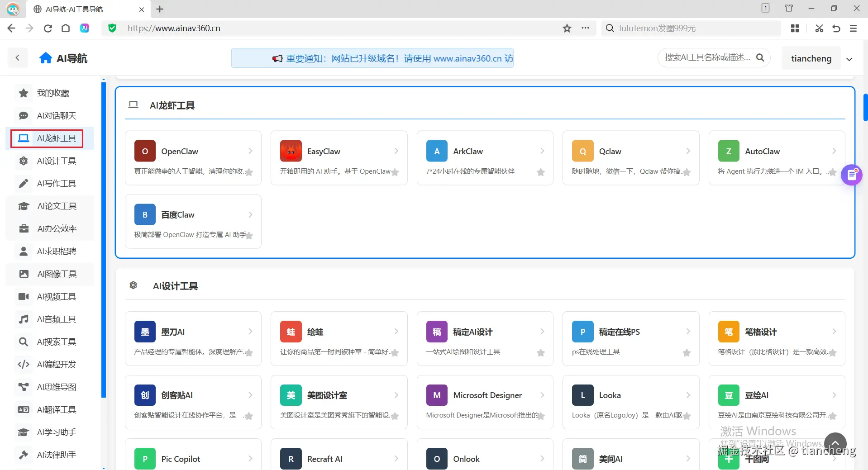Select the AI图像工具 picture icon

(23, 274)
